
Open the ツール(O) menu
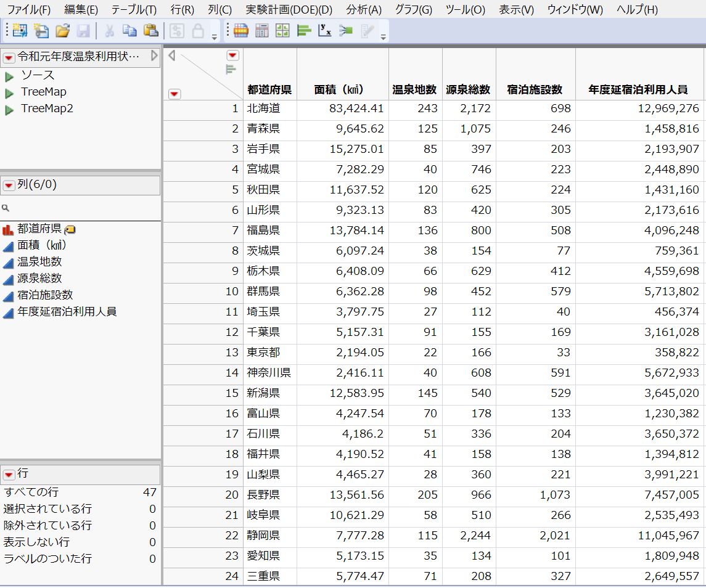[466, 9]
